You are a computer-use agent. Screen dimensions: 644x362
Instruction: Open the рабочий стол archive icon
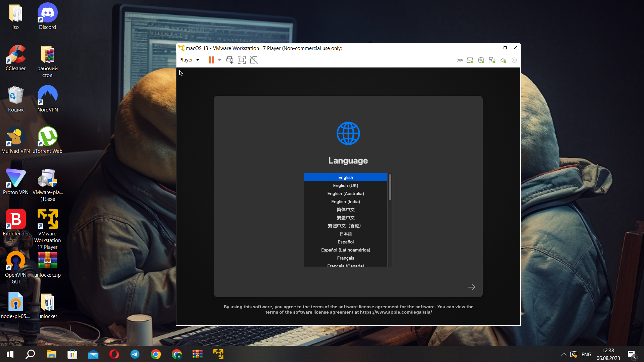tap(47, 61)
